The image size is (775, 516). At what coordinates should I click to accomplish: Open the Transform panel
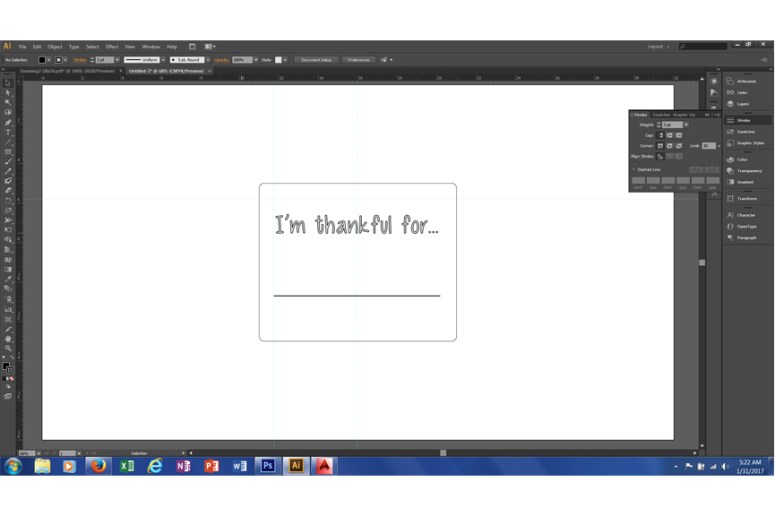[x=745, y=198]
